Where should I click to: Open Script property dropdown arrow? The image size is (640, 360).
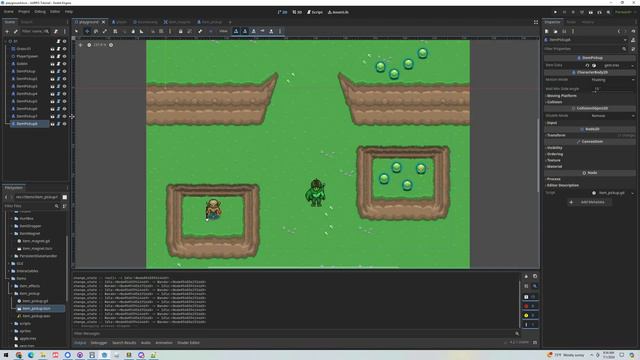(x=633, y=193)
